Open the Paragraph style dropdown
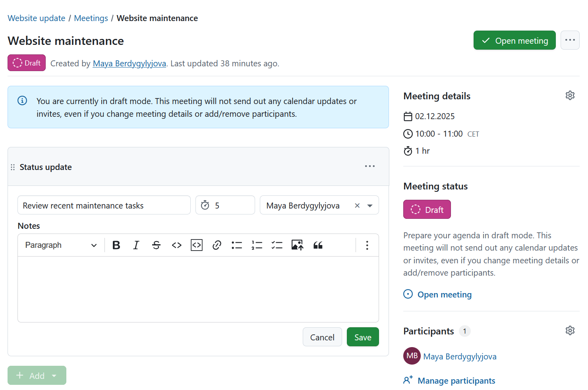588x390 pixels. pos(60,245)
